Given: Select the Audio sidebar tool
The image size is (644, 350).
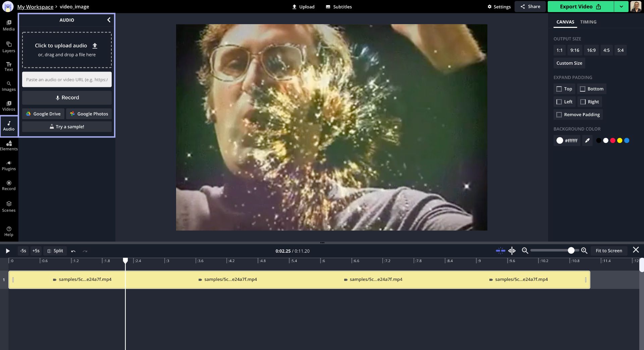Looking at the screenshot, I should coord(9,126).
